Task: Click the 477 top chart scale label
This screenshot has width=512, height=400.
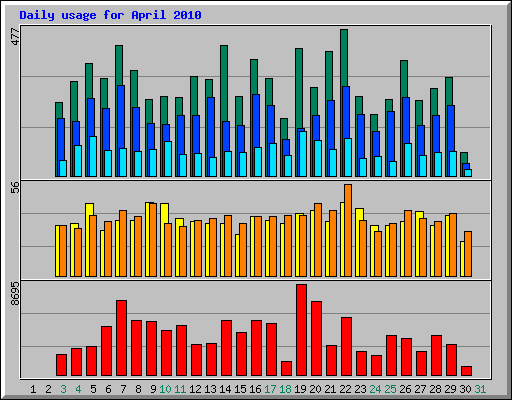Action: point(16,36)
